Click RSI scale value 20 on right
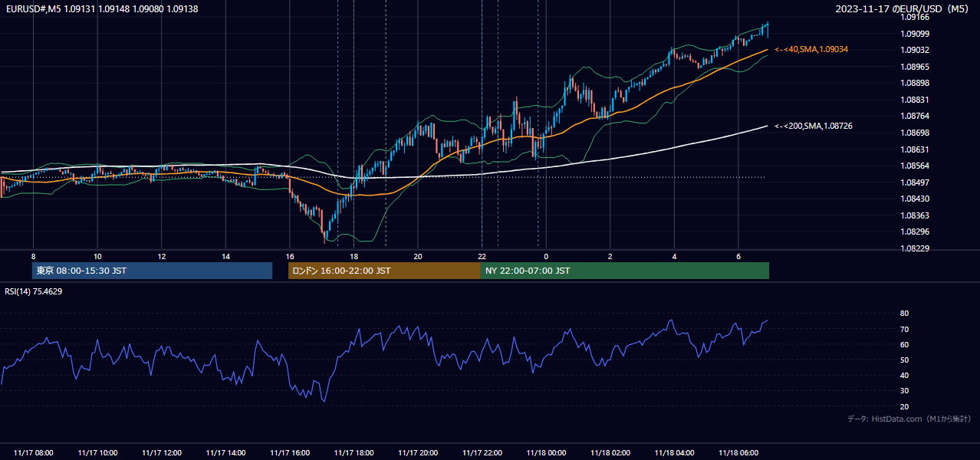Viewport: 980px width, 460px height. coord(904,407)
